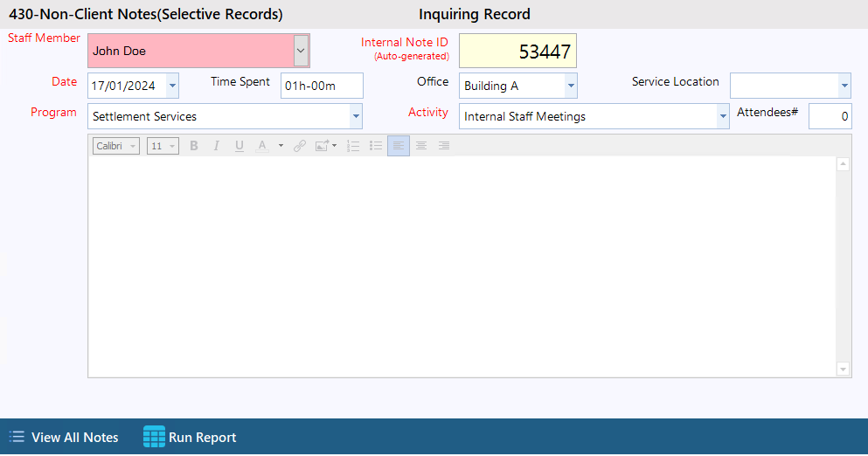868x456 pixels.
Task: Click View All Notes
Action: [64, 437]
